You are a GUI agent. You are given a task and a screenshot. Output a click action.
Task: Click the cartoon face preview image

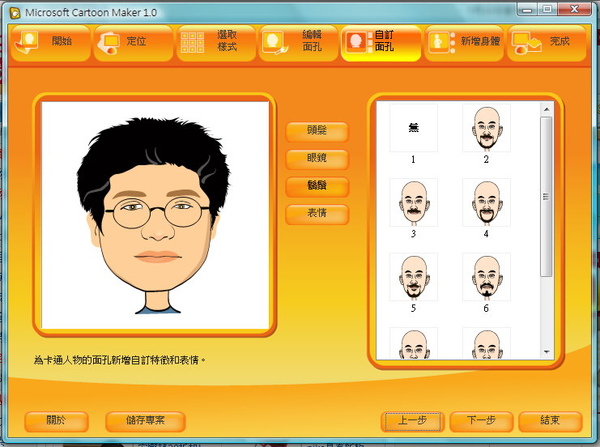tap(155, 215)
